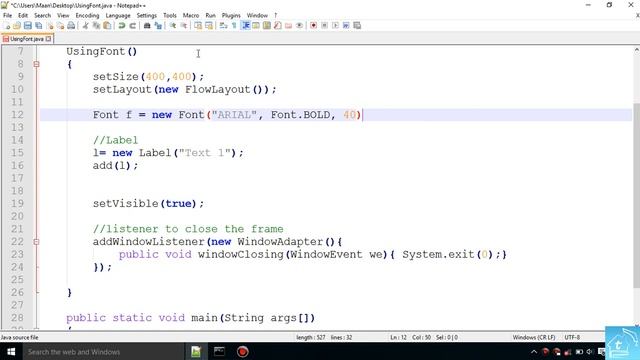The image size is (640, 360).
Task: Start macro recording with red record icon
Action: point(313,25)
